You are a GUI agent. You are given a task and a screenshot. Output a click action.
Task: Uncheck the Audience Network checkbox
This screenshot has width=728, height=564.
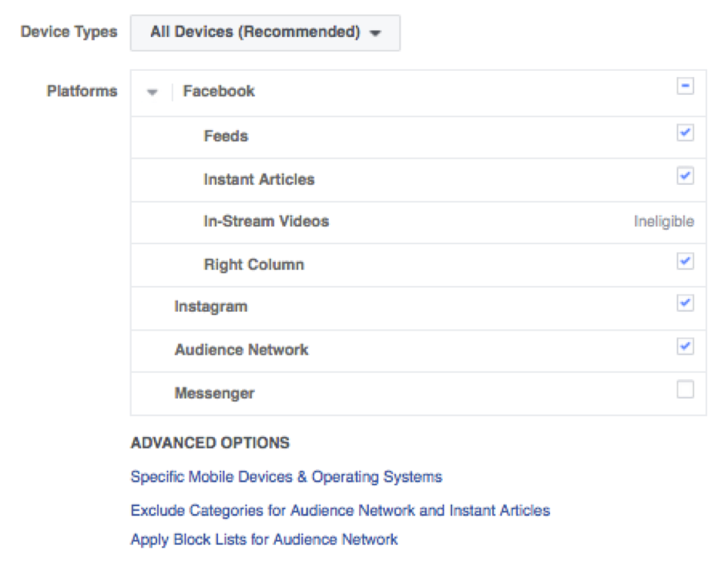tap(686, 346)
